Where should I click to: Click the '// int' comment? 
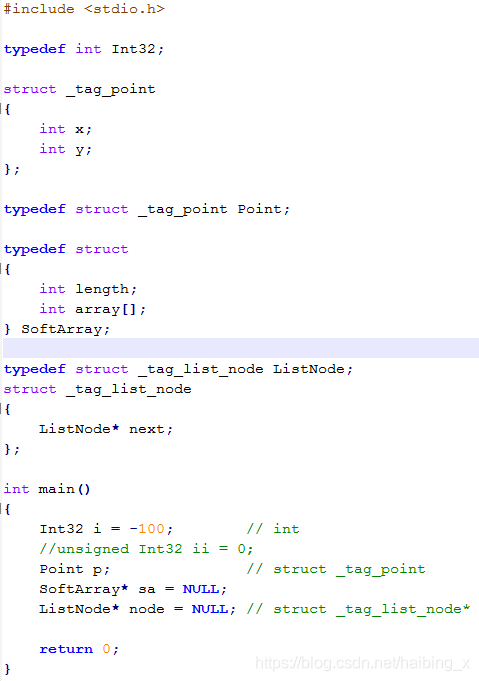[273, 529]
